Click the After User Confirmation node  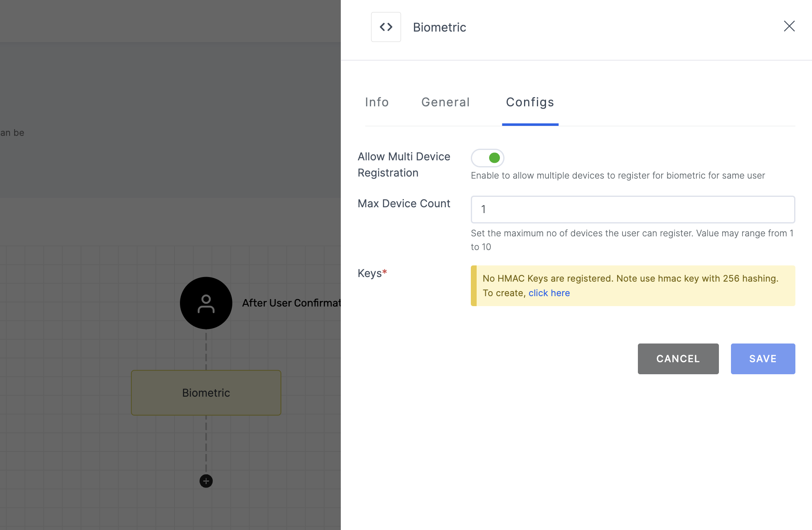(x=207, y=303)
